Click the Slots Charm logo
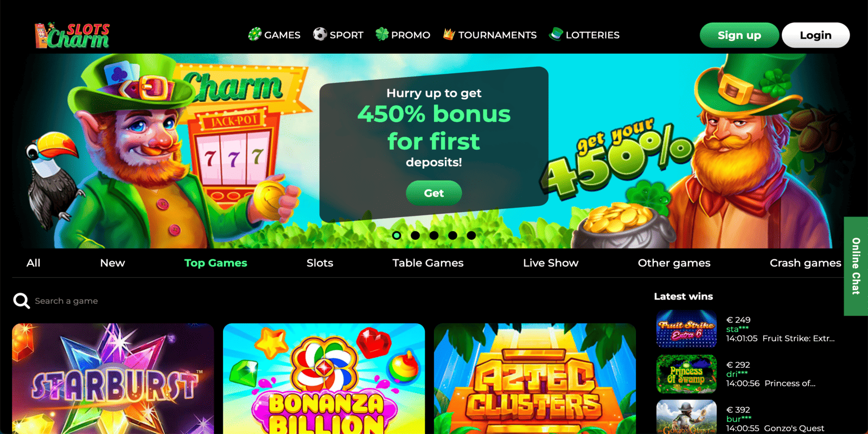This screenshot has height=434, width=868. coord(72,35)
